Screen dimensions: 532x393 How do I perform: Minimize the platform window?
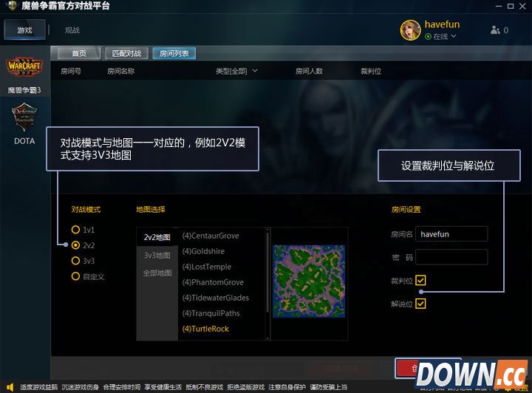click(x=499, y=6)
